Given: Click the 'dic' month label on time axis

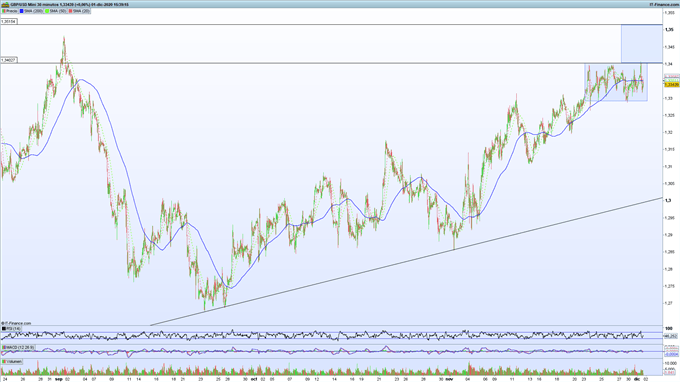Looking at the screenshot, I should (x=637, y=379).
